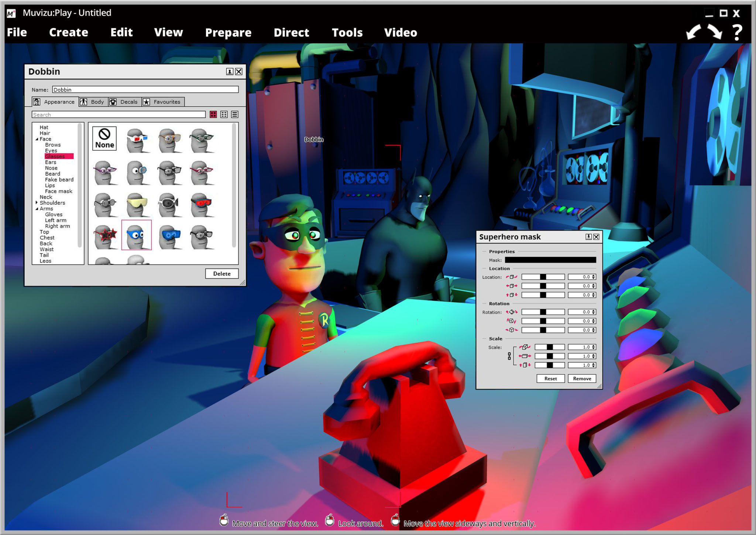This screenshot has width=756, height=535.
Task: Open the Prepare menu
Action: [228, 33]
